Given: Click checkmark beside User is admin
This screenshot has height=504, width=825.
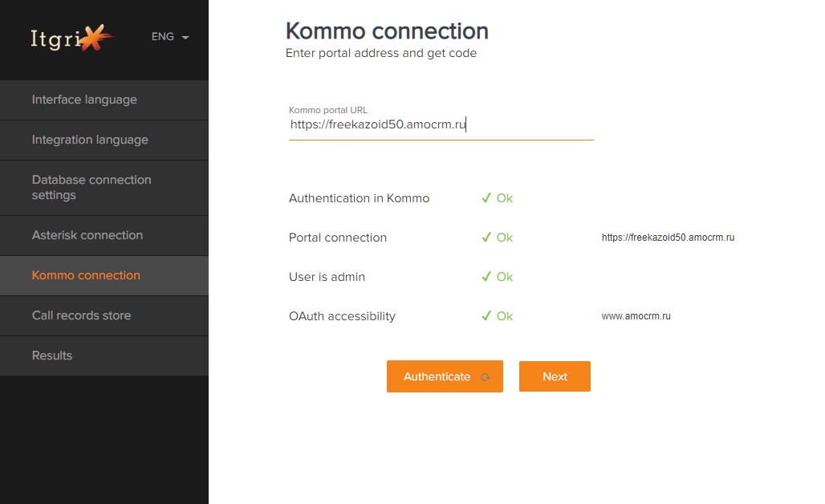Looking at the screenshot, I should [x=486, y=277].
